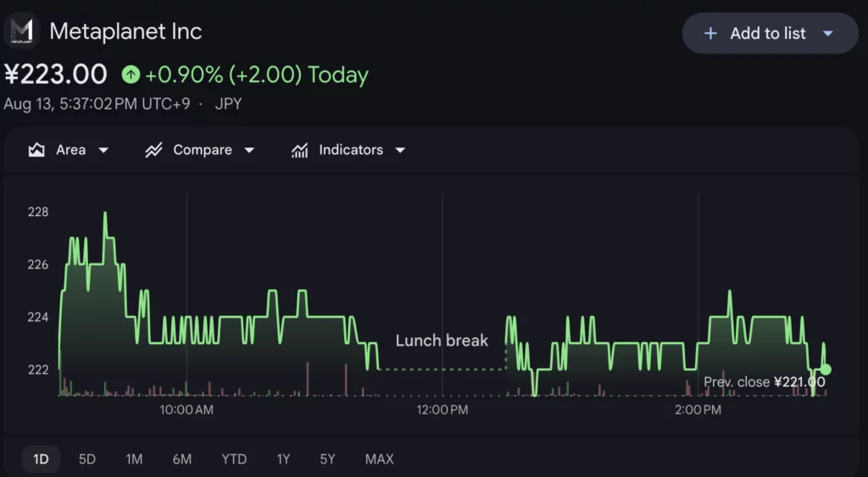Click the +0.90% (+2.00) Today text
Screen dimensions: 868x477
[256, 75]
